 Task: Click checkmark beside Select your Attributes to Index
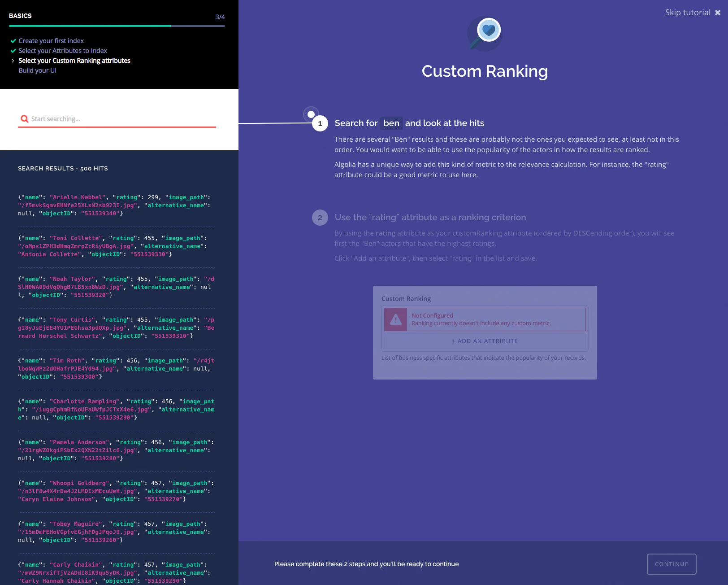point(13,51)
